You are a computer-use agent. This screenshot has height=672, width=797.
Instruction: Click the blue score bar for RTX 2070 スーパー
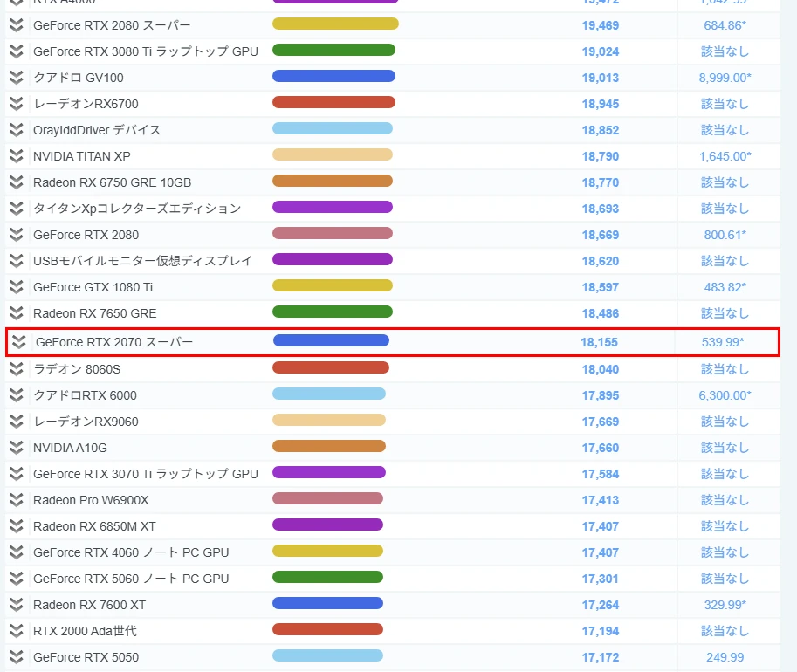click(x=331, y=341)
